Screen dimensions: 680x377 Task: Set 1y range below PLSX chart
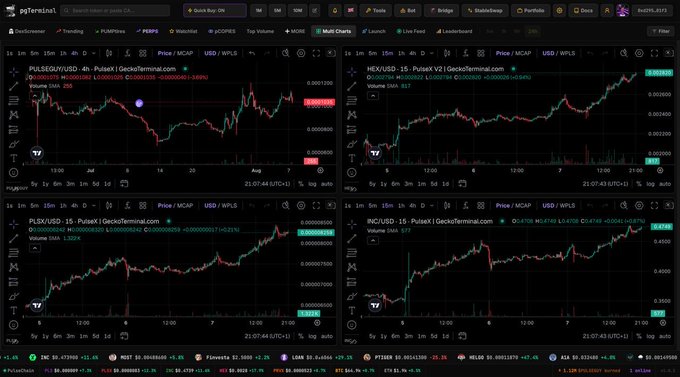[x=45, y=336]
